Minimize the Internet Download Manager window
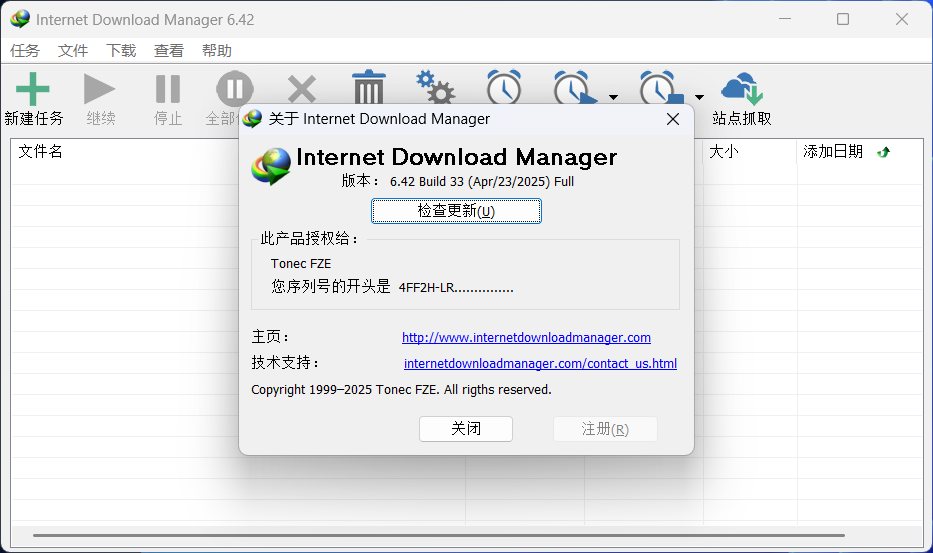The image size is (933, 553). (x=785, y=19)
